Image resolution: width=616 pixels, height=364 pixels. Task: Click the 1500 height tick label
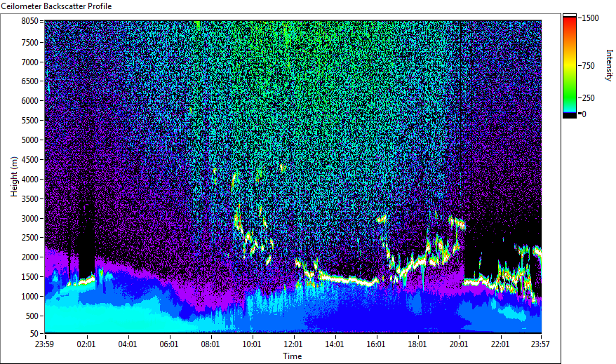pyautogui.click(x=30, y=277)
